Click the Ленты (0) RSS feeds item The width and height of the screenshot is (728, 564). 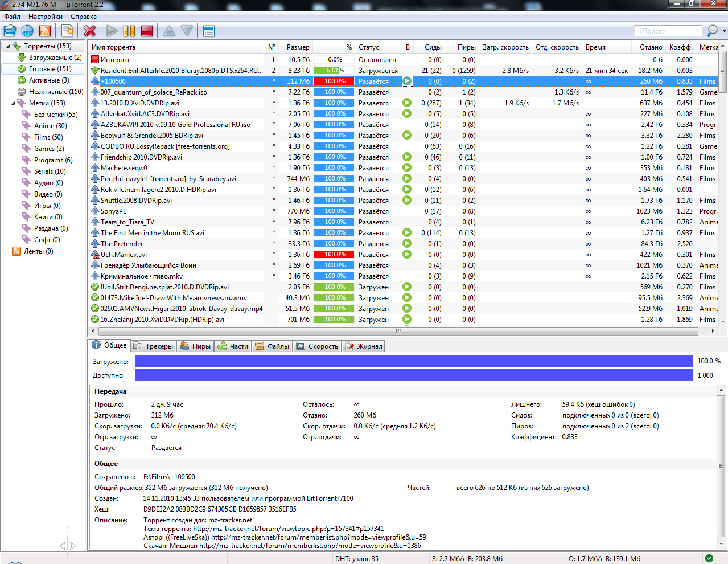tap(33, 251)
